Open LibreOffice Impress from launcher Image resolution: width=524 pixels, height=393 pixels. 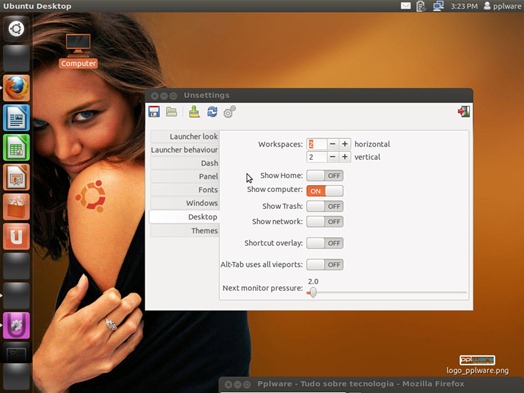(16, 177)
